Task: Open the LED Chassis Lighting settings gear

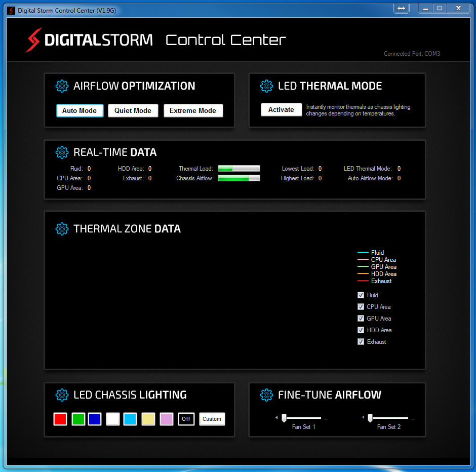Action: click(62, 395)
